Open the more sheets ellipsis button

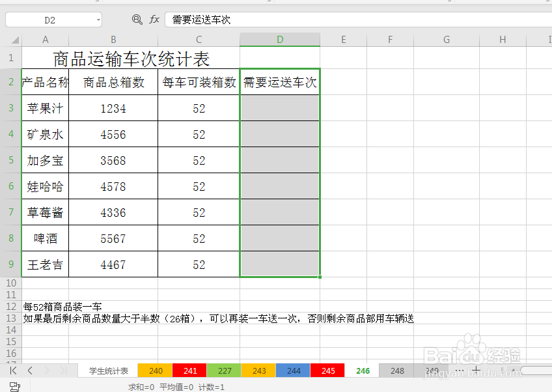[460, 370]
